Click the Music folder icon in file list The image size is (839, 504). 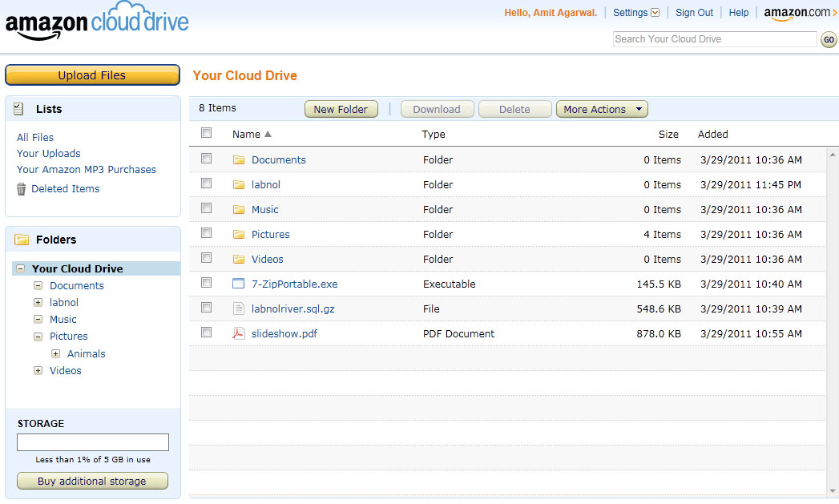(x=239, y=210)
